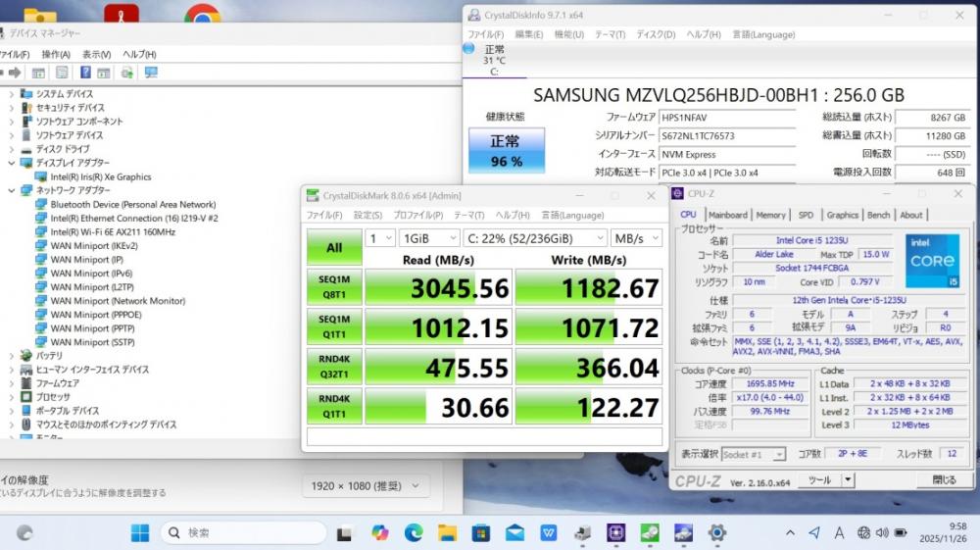Open the WPS Writer icon in taskbar
980x550 pixels.
(x=548, y=532)
